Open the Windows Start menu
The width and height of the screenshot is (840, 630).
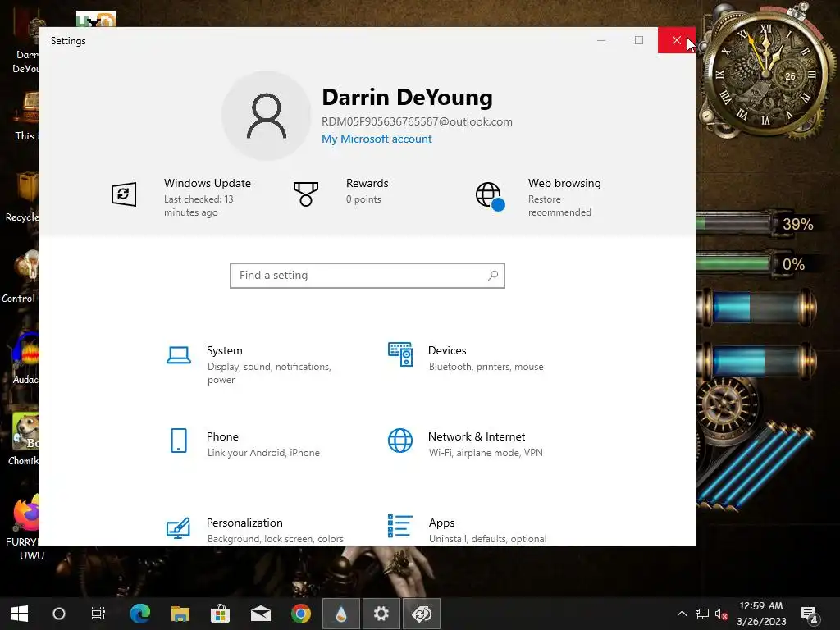coord(20,614)
